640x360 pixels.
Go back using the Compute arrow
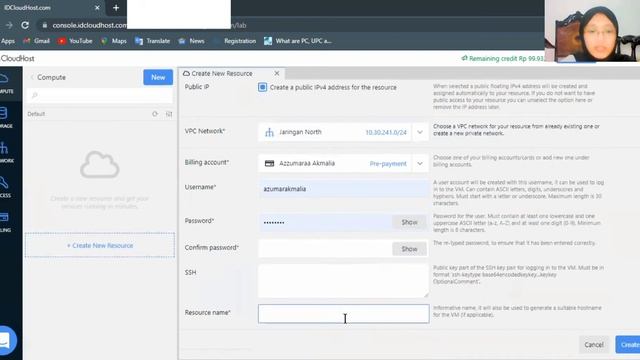coord(32,77)
